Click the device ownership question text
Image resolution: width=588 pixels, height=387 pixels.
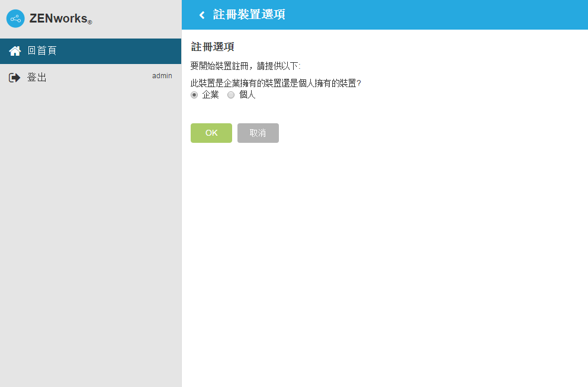(x=275, y=83)
